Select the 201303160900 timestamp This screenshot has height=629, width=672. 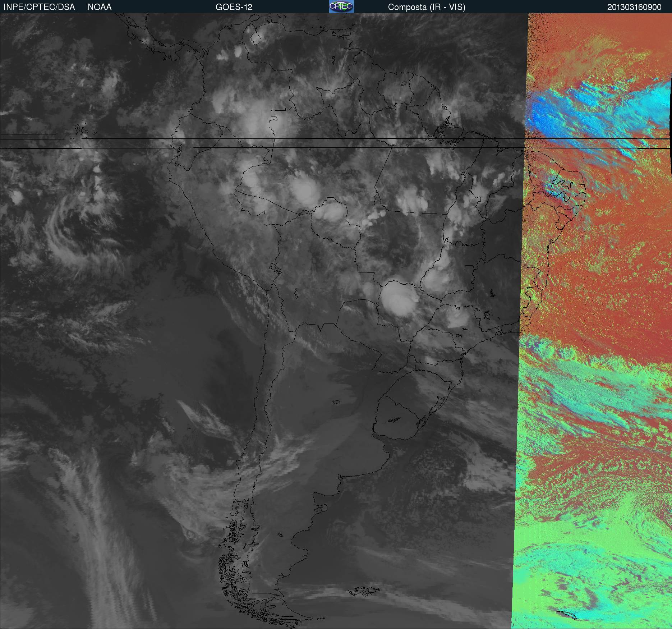pos(634,7)
